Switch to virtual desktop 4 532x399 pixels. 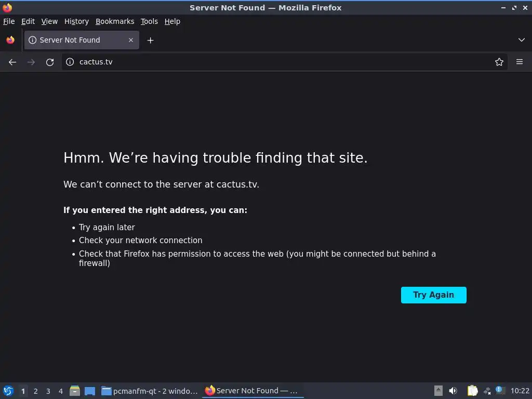[x=61, y=391]
